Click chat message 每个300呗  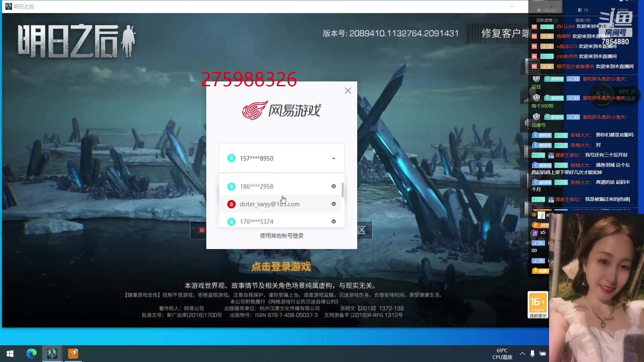542,106
